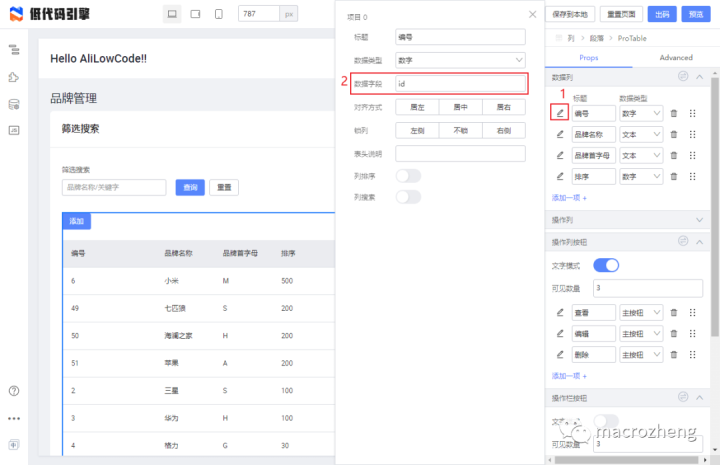Close the 项目 0 popup
The height and width of the screenshot is (465, 720).
(532, 14)
